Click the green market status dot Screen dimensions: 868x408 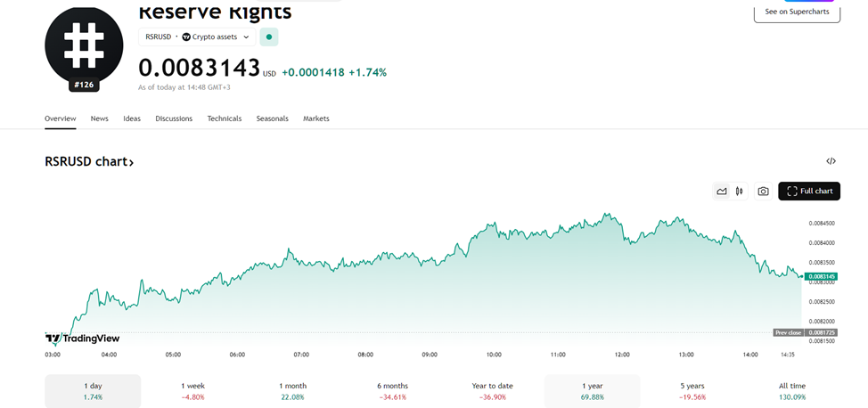[269, 37]
